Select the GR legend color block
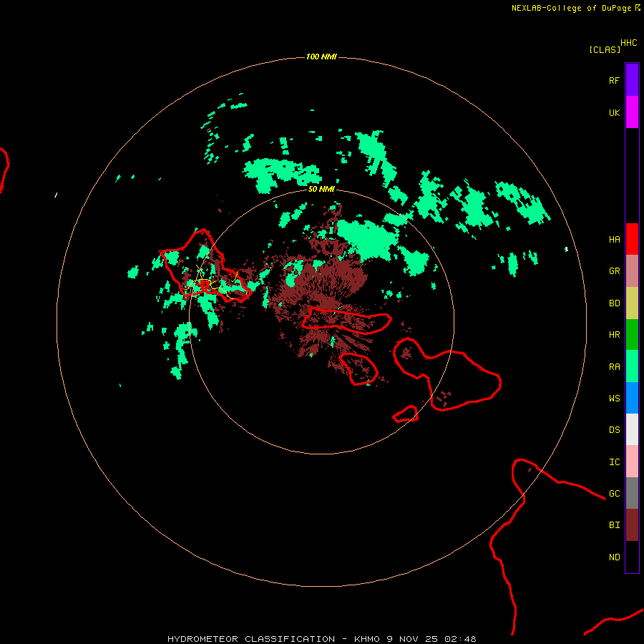 [x=632, y=271]
